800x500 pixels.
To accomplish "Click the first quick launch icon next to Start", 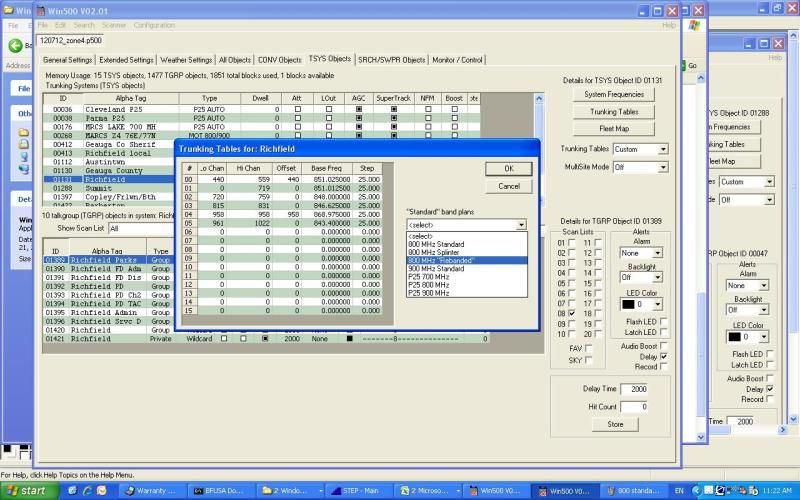I will [72, 491].
